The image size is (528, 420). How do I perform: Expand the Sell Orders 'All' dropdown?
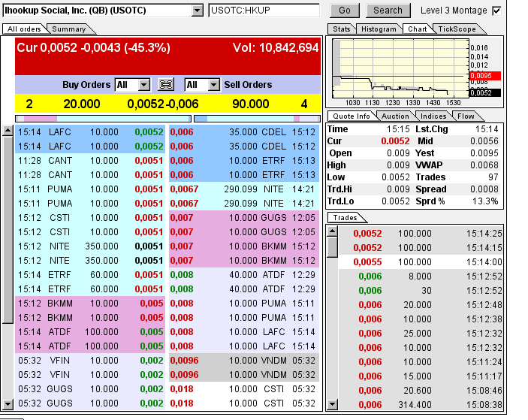point(213,85)
